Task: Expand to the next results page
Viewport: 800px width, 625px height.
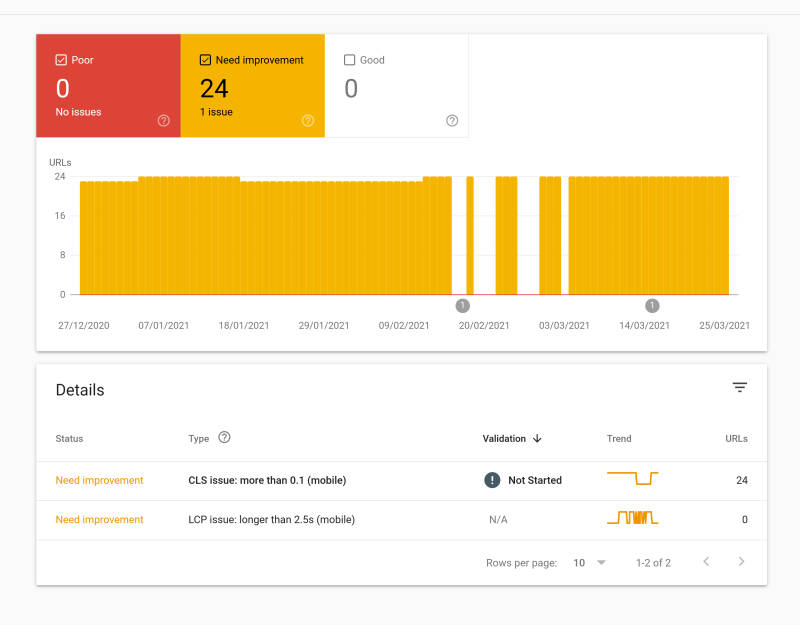Action: pos(741,562)
